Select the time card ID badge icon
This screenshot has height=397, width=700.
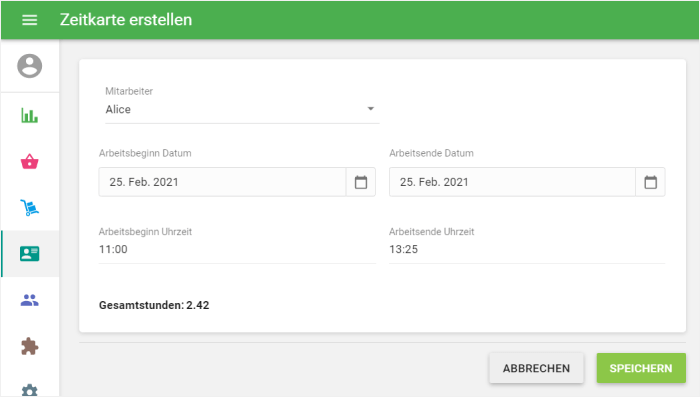click(x=29, y=254)
